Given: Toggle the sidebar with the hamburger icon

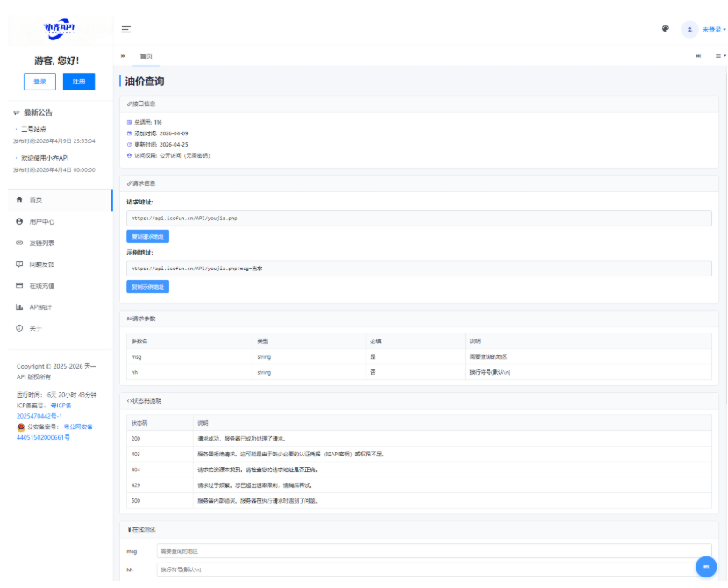Looking at the screenshot, I should coord(125,28).
